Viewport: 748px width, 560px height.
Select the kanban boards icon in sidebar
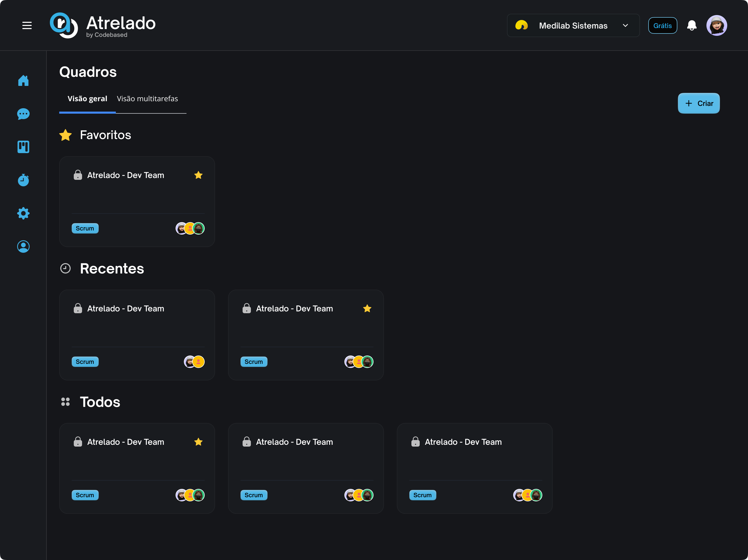click(23, 147)
